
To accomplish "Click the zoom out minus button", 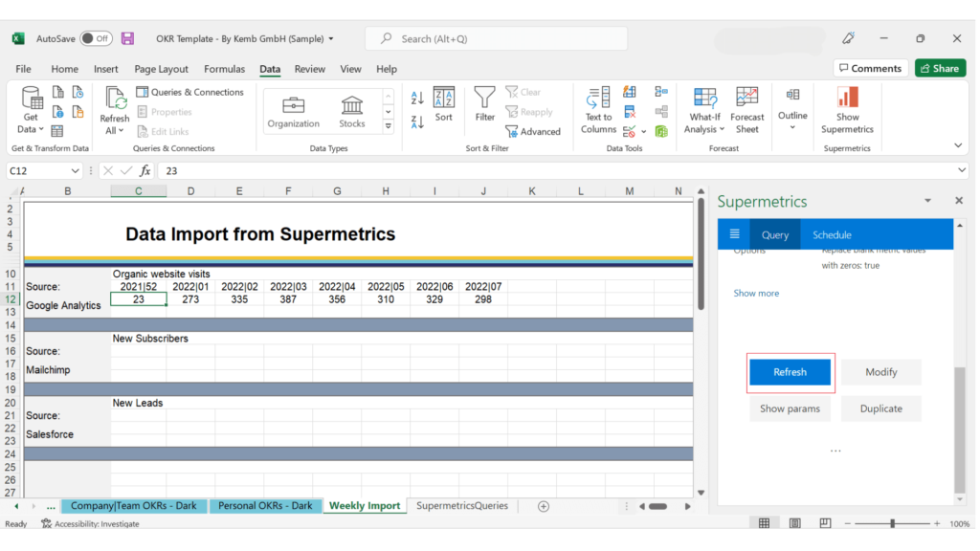I will click(847, 523).
